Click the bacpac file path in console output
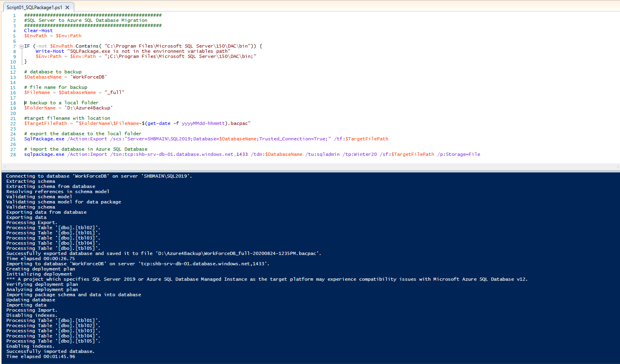 238,253
